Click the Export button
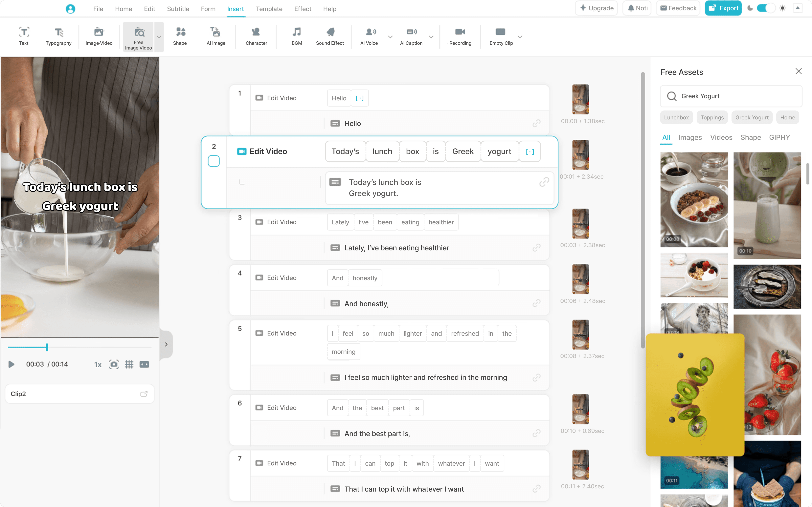This screenshot has height=507, width=812. tap(723, 8)
